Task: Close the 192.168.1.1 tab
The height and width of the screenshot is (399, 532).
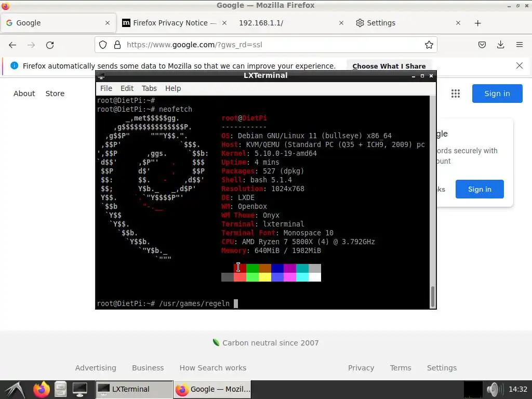Action: (341, 23)
